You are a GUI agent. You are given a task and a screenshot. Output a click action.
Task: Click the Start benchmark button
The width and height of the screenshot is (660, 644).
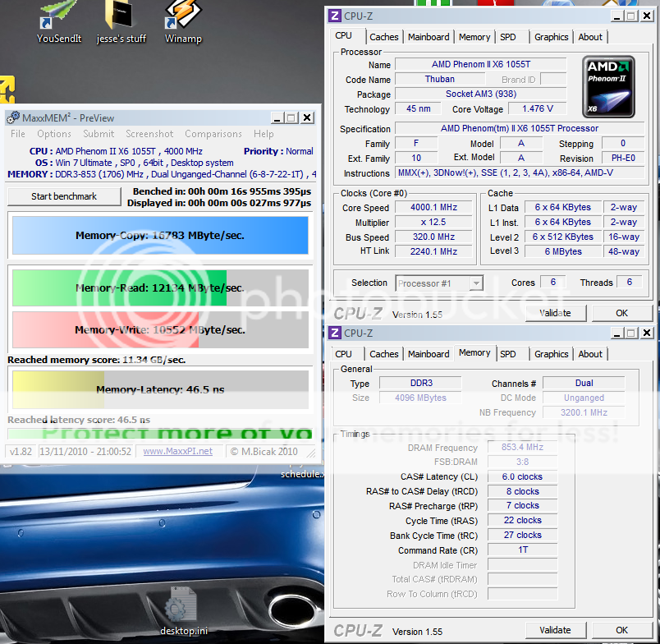[x=64, y=196]
